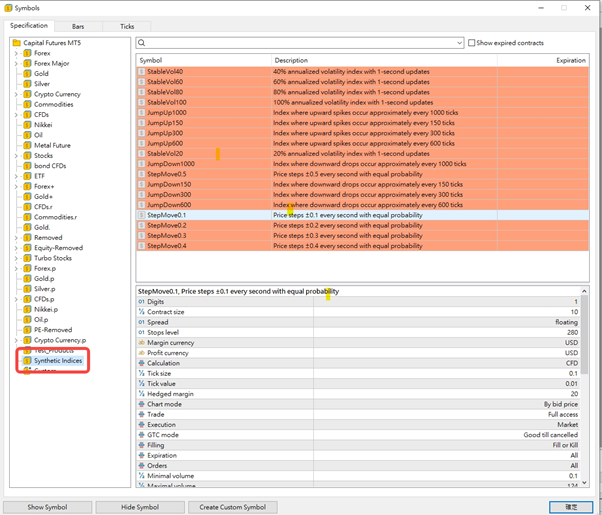Click the magnifier icon in search box

143,43
